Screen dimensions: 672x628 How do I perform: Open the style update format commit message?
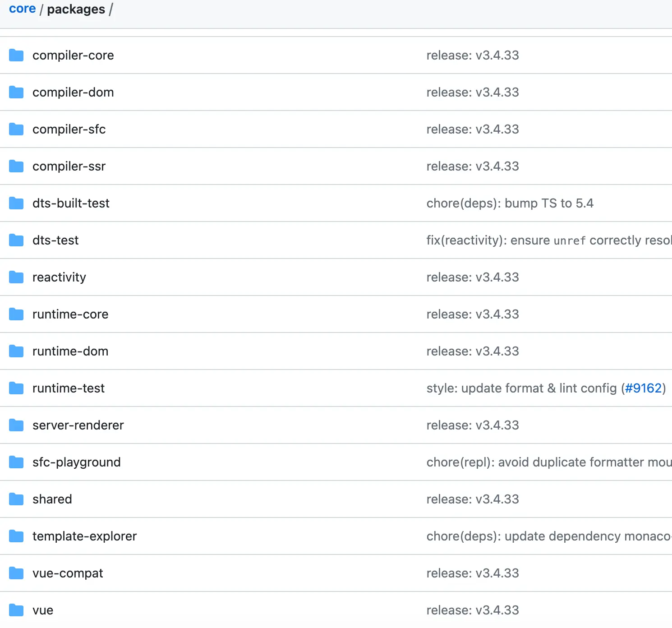click(x=523, y=388)
